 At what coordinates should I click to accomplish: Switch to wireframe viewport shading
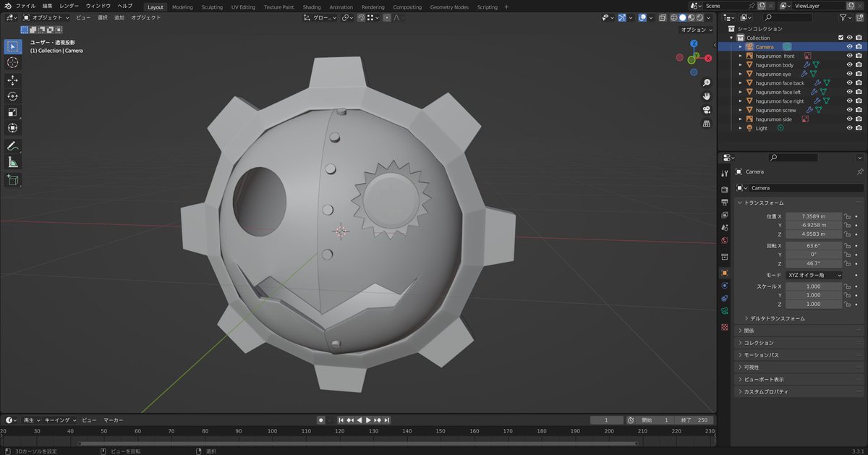(674, 17)
